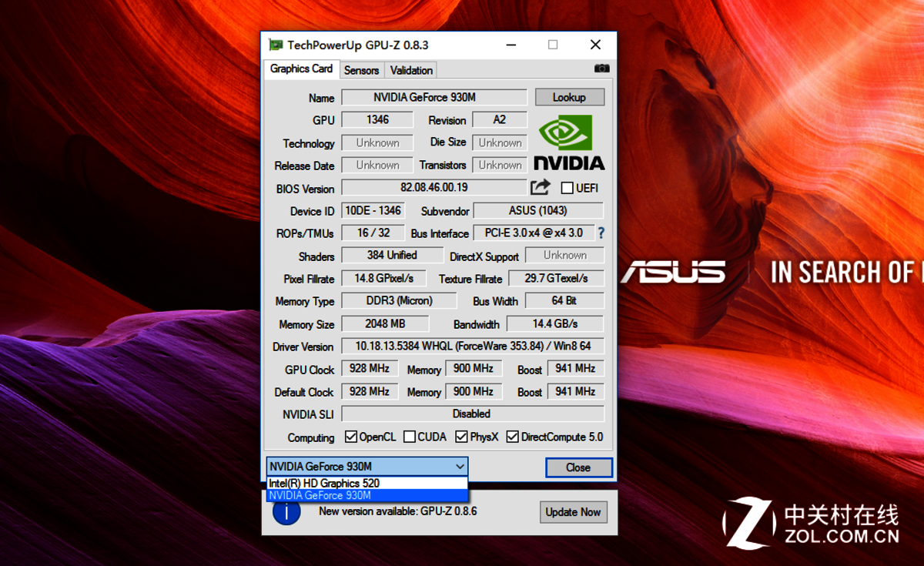Maximize the GPU-Z window

click(x=553, y=45)
